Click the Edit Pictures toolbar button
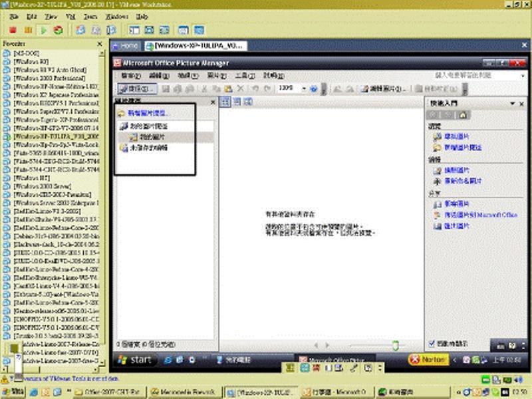 tap(384, 89)
